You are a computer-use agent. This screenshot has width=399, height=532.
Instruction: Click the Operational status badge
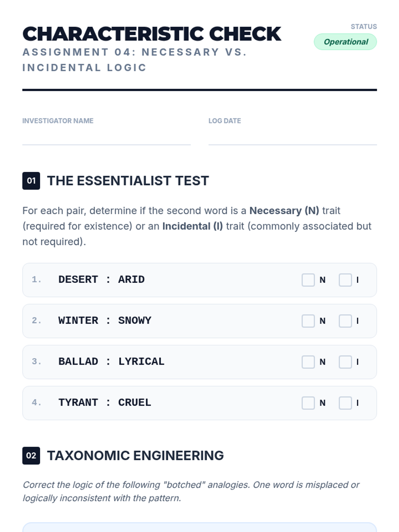pos(345,42)
